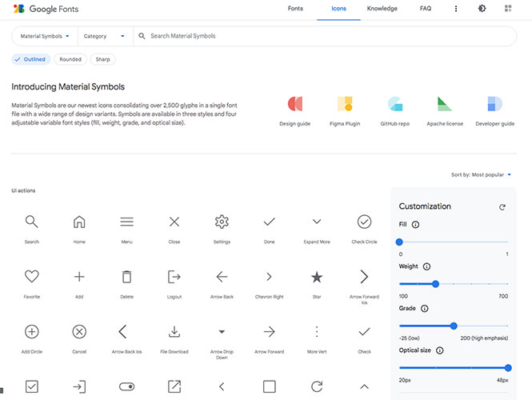
Task: Select the Favorite heart icon
Action: pos(31,277)
